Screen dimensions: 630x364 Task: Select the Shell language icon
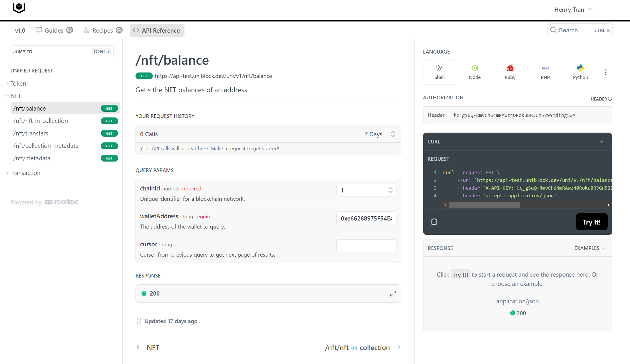pos(439,72)
